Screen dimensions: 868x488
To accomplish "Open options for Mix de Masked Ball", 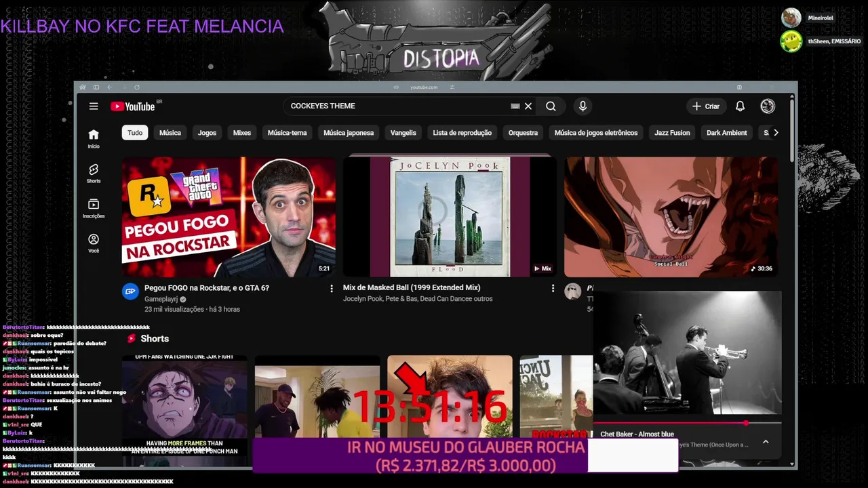I will [x=553, y=289].
